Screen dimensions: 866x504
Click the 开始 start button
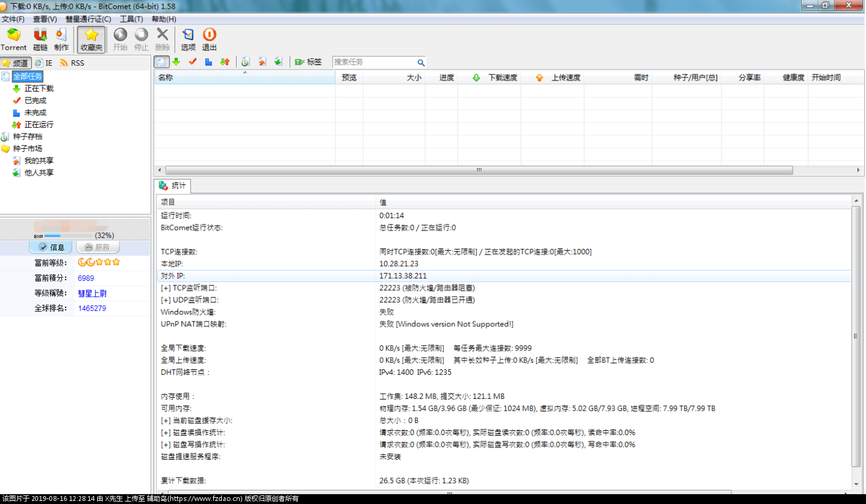120,39
